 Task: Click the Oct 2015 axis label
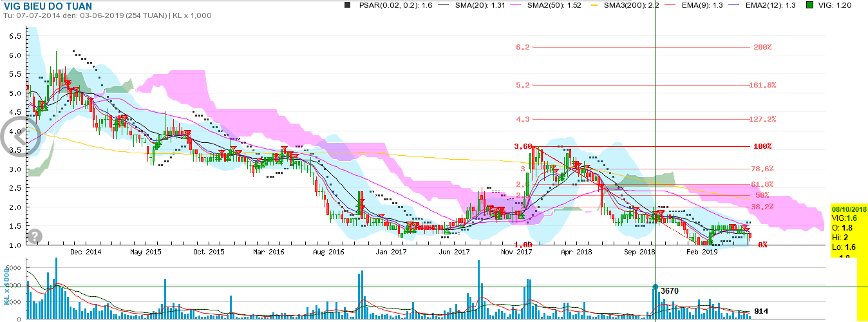tap(209, 252)
